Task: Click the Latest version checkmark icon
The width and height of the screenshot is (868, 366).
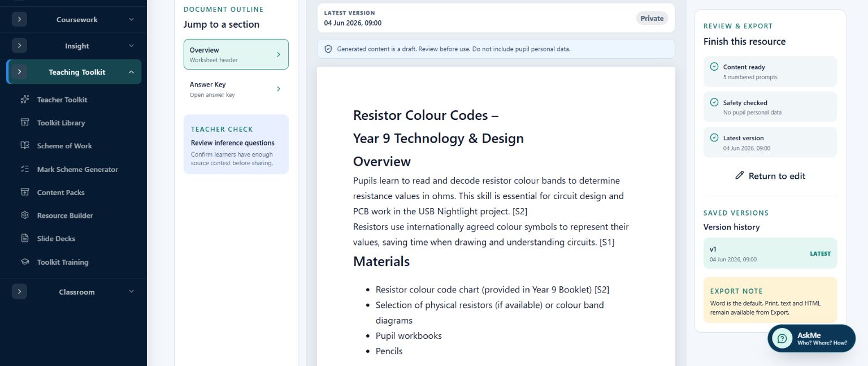Action: [x=714, y=137]
